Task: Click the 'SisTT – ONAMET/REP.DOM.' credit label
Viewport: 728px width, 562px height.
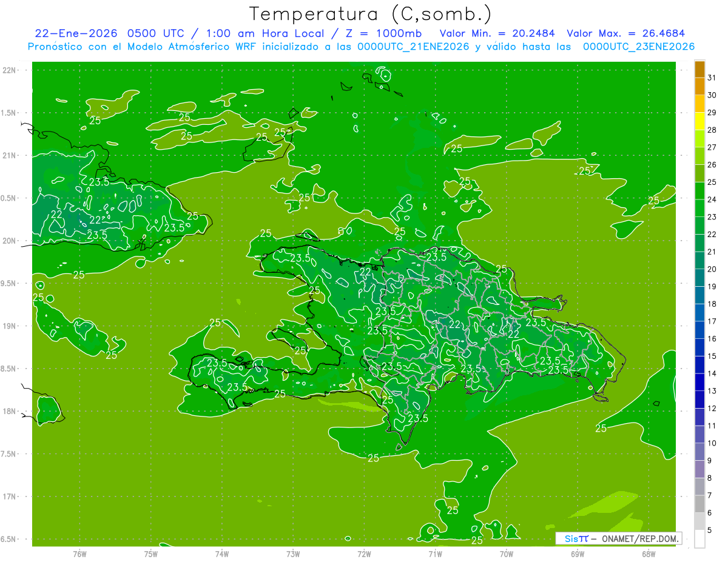Action: tap(619, 538)
